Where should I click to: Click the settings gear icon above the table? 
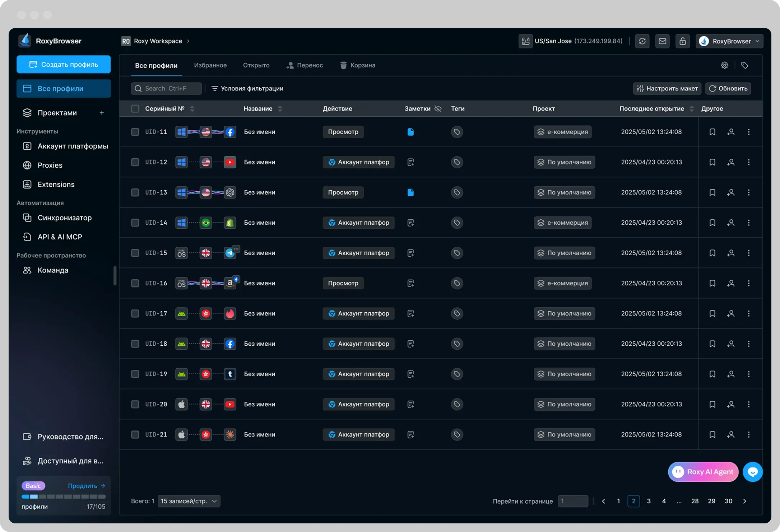pos(724,65)
